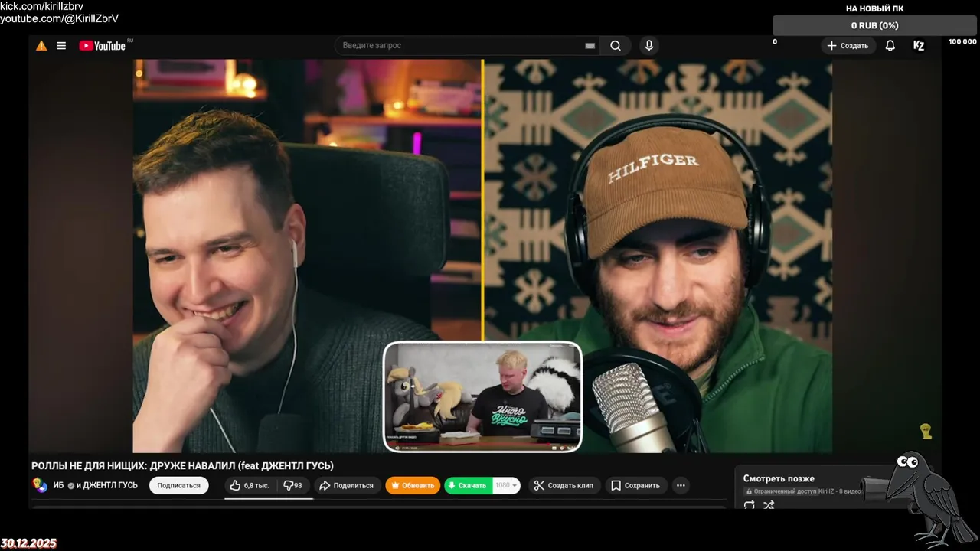Open the ИБ channel avatar
This screenshot has height=551, width=980.
40,485
